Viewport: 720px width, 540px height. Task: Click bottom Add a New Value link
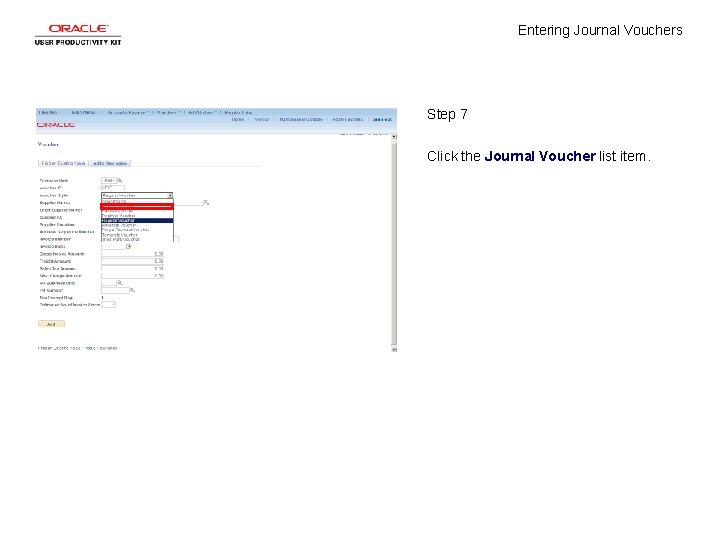[x=101, y=348]
